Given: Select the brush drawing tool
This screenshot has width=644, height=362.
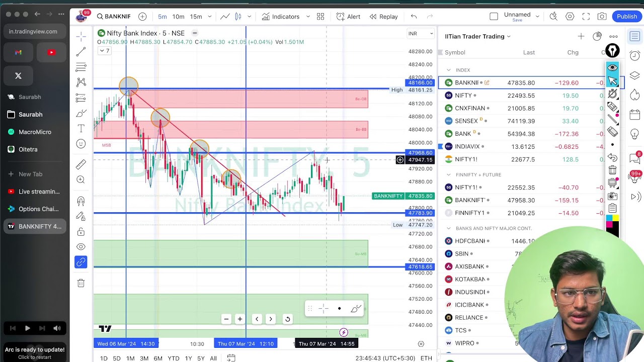Looking at the screenshot, I should coord(81,114).
